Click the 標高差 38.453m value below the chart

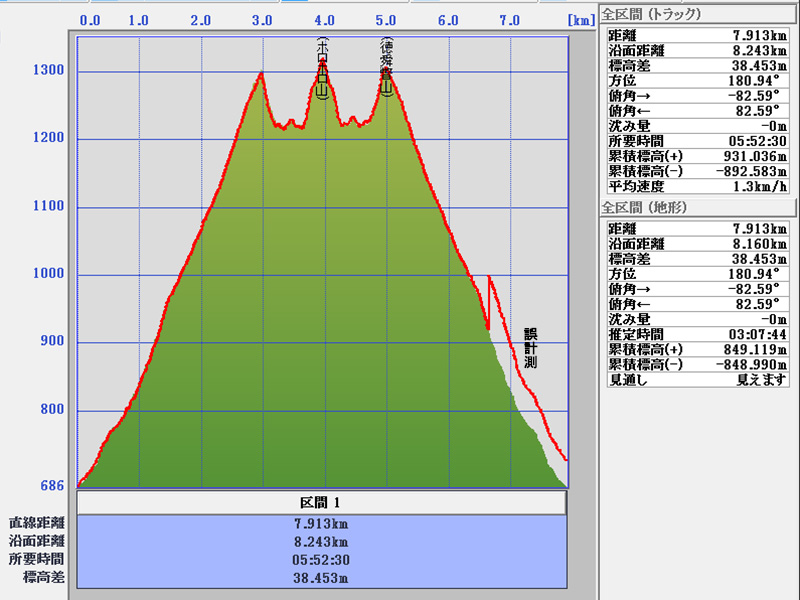coord(322,577)
